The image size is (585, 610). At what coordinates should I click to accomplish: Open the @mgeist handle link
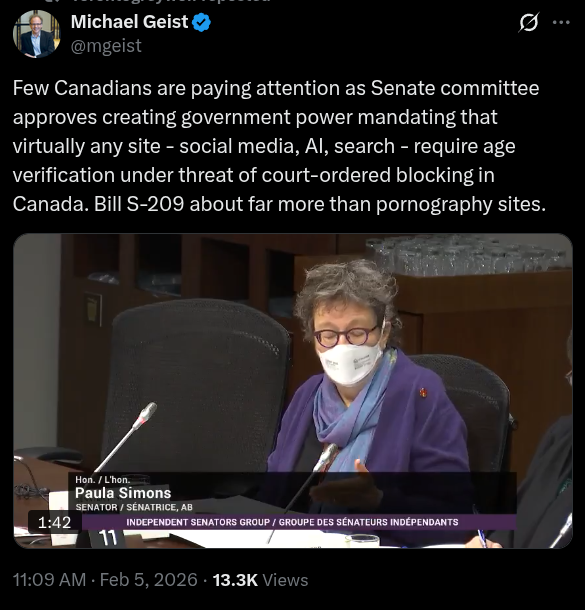tap(106, 46)
